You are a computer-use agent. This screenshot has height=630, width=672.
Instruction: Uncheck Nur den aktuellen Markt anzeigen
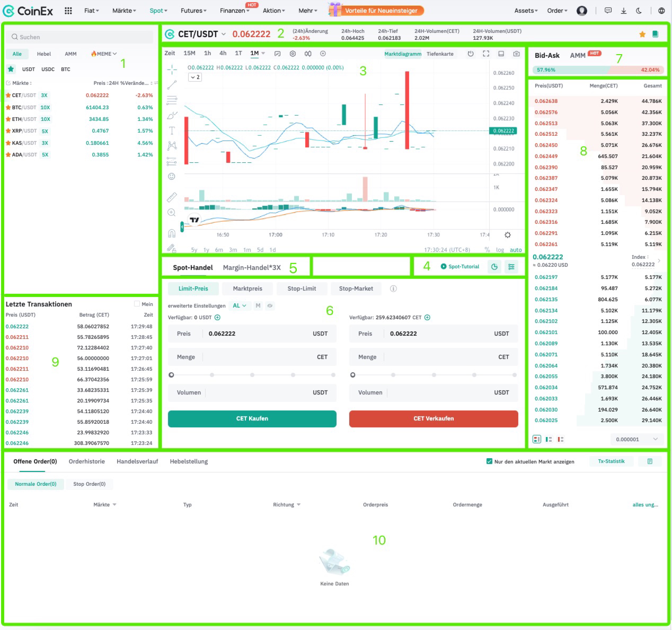489,461
